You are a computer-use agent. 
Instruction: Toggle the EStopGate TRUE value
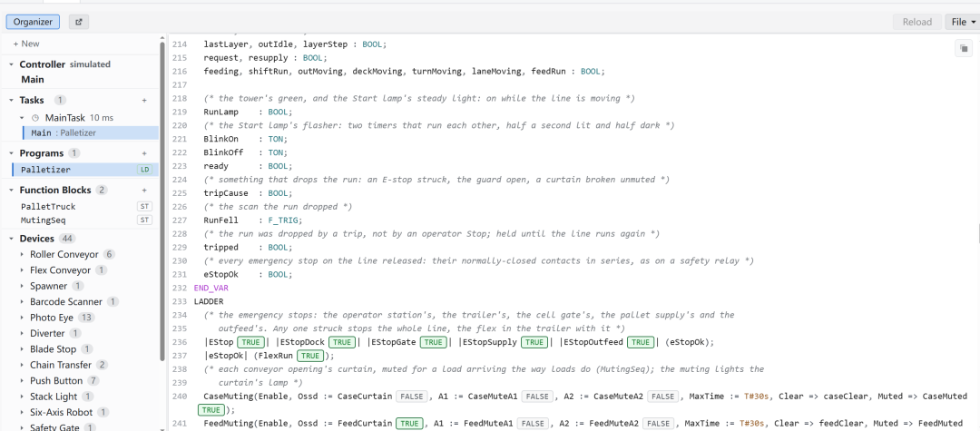coord(435,342)
